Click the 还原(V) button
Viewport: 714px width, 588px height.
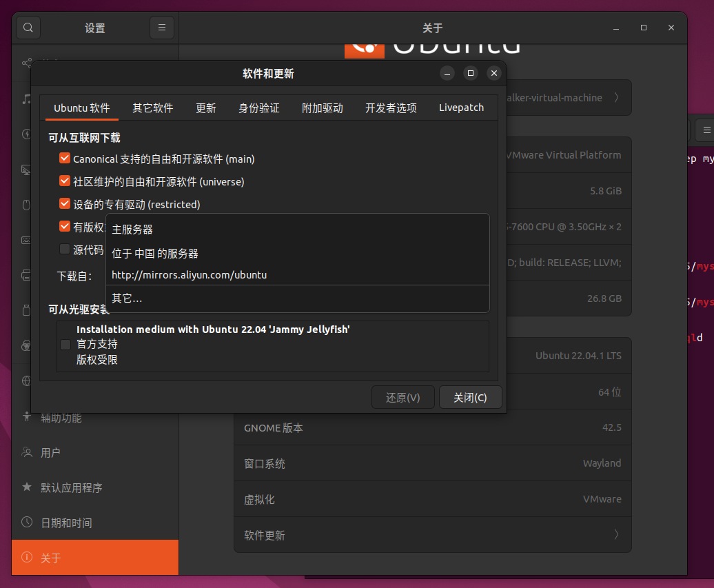pos(403,398)
